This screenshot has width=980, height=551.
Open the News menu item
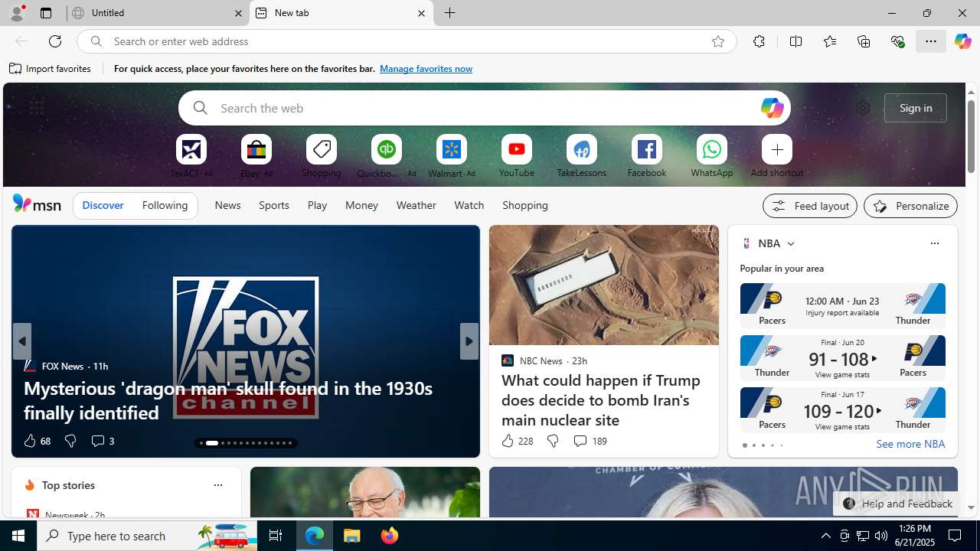coord(227,205)
